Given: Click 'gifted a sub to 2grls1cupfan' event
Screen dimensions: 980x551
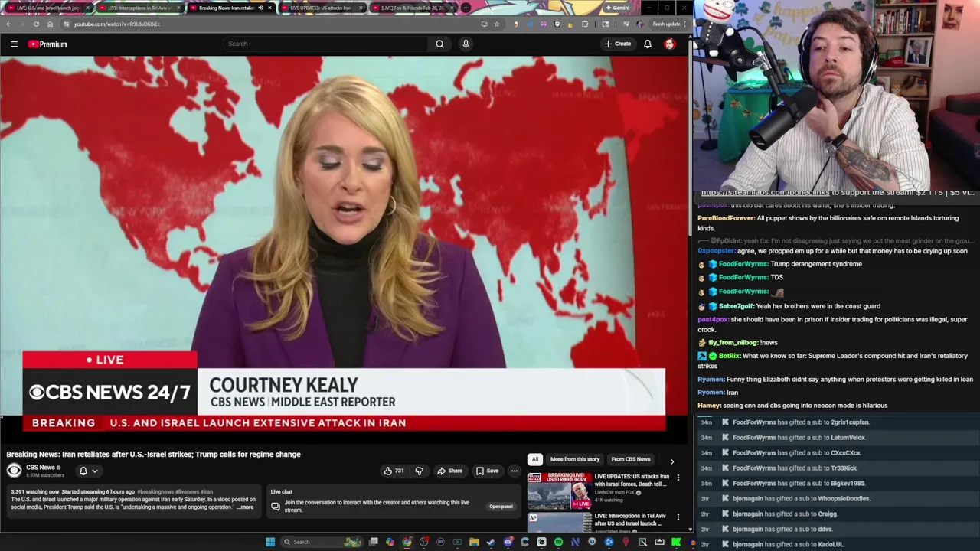Looking at the screenshot, I should pyautogui.click(x=837, y=422).
